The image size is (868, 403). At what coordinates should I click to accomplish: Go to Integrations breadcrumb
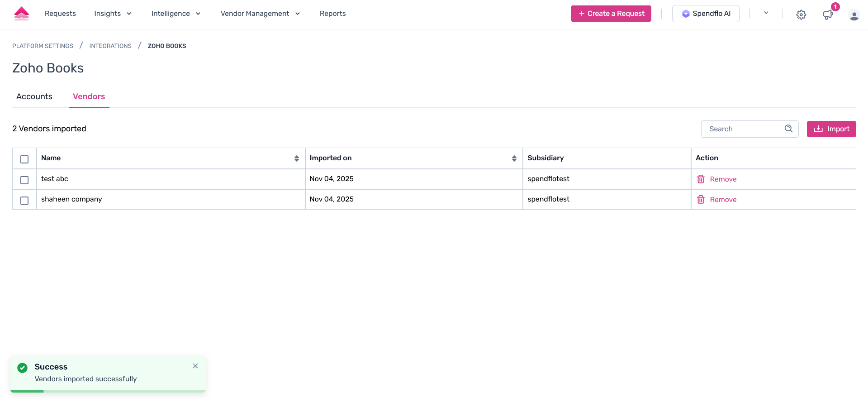pos(110,46)
